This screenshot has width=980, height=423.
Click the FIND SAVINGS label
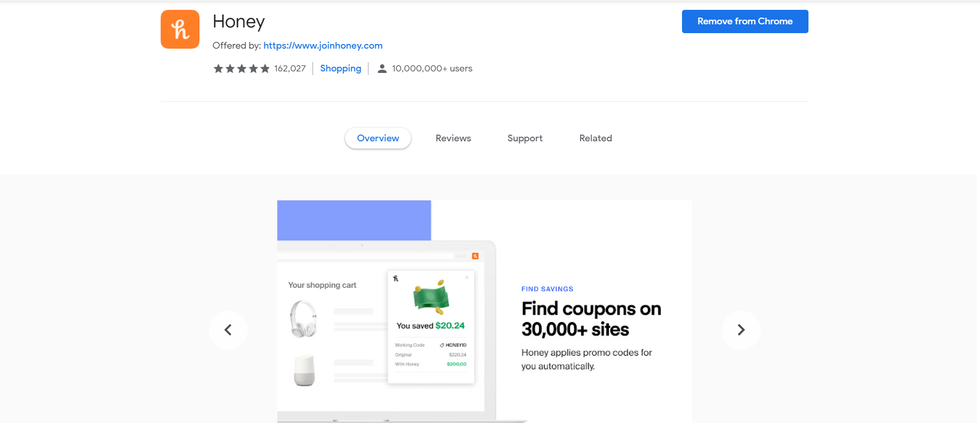click(x=547, y=289)
